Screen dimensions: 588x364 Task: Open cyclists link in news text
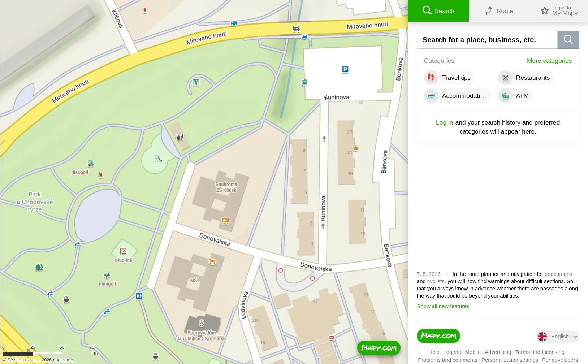point(436,281)
